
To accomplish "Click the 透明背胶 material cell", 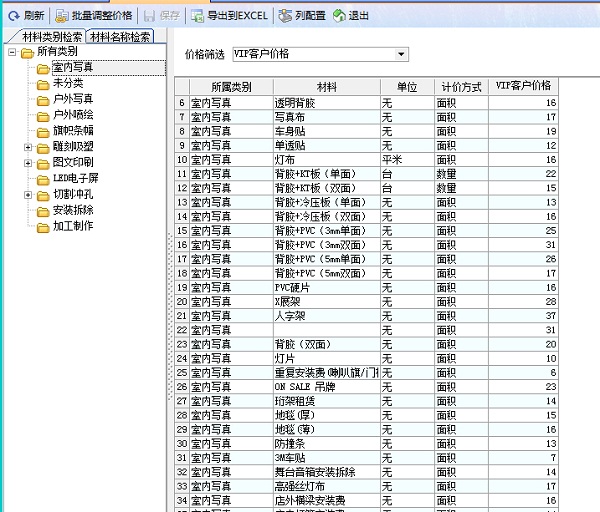I will pos(295,103).
